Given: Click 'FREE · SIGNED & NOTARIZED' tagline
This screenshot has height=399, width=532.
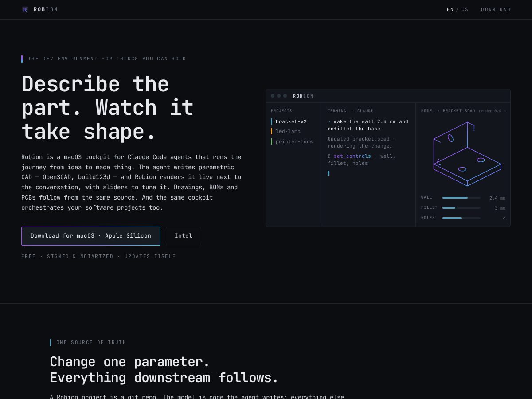Looking at the screenshot, I should [x=98, y=256].
